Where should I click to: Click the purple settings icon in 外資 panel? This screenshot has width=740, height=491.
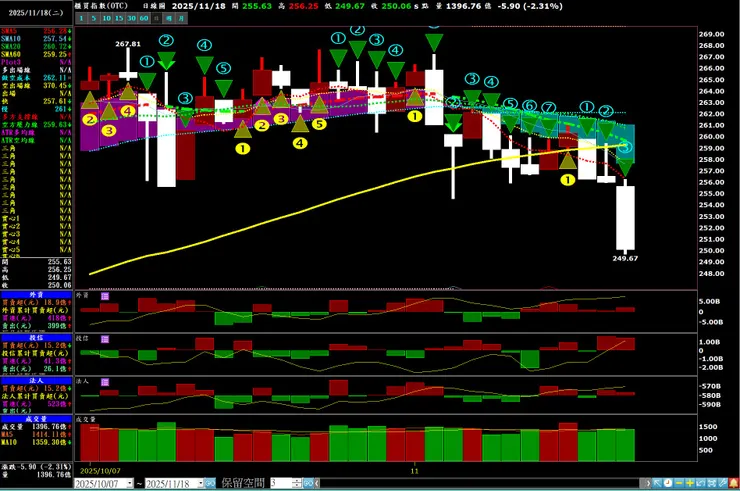105,296
